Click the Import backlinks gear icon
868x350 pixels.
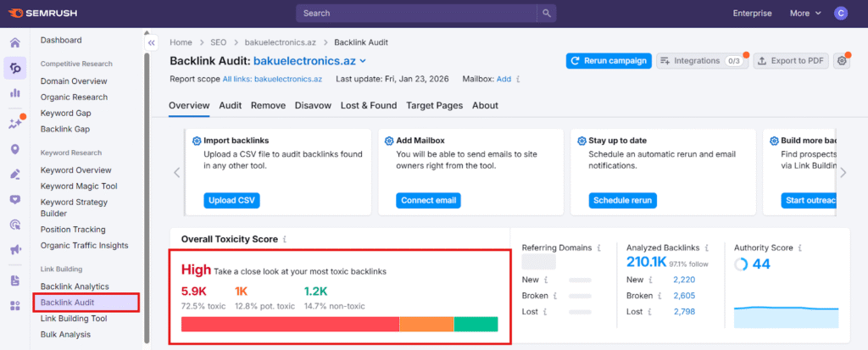[x=197, y=141]
